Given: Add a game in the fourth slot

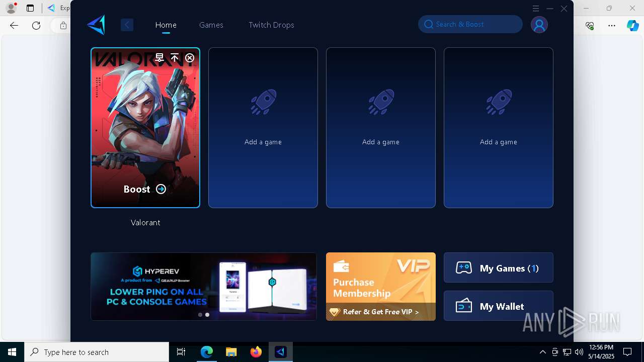Looking at the screenshot, I should pyautogui.click(x=499, y=128).
